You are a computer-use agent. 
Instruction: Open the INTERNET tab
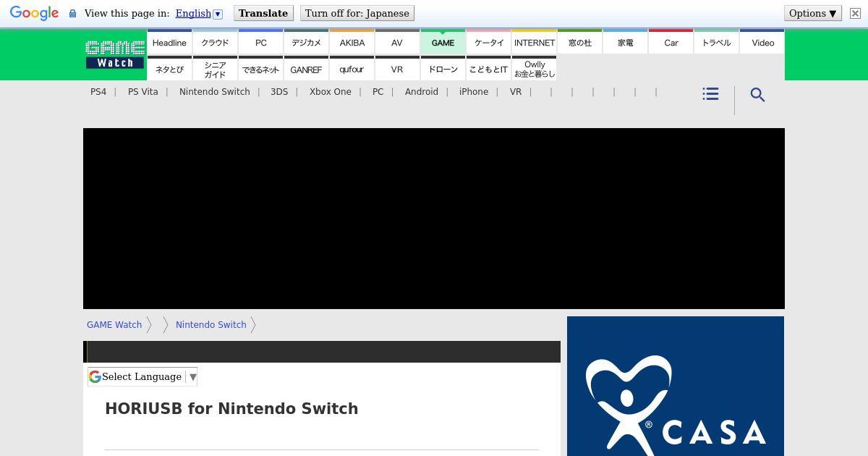tap(535, 43)
